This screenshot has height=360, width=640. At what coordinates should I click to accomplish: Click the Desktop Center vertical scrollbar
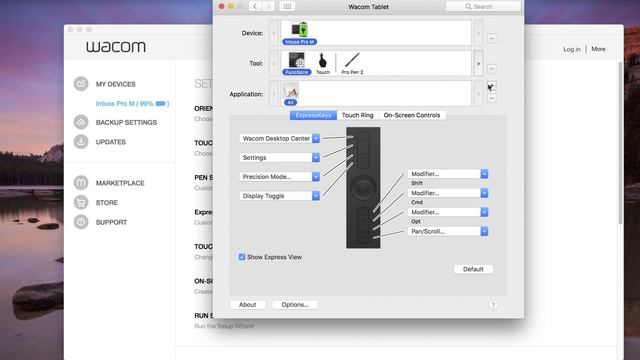click(x=620, y=143)
